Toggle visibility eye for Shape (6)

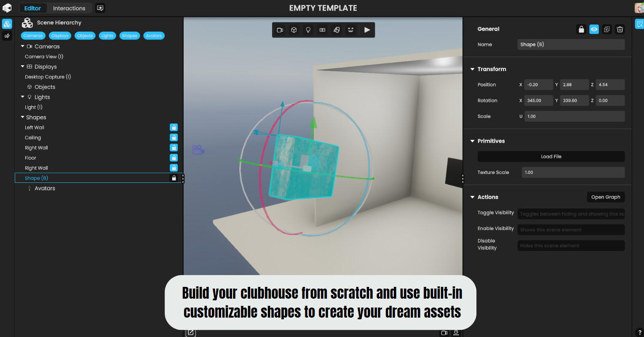(594, 29)
